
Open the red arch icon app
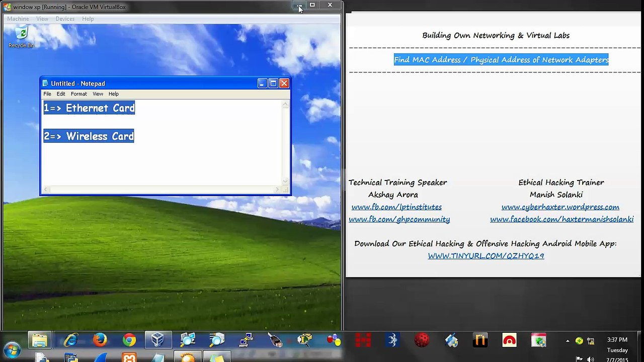[509, 340]
